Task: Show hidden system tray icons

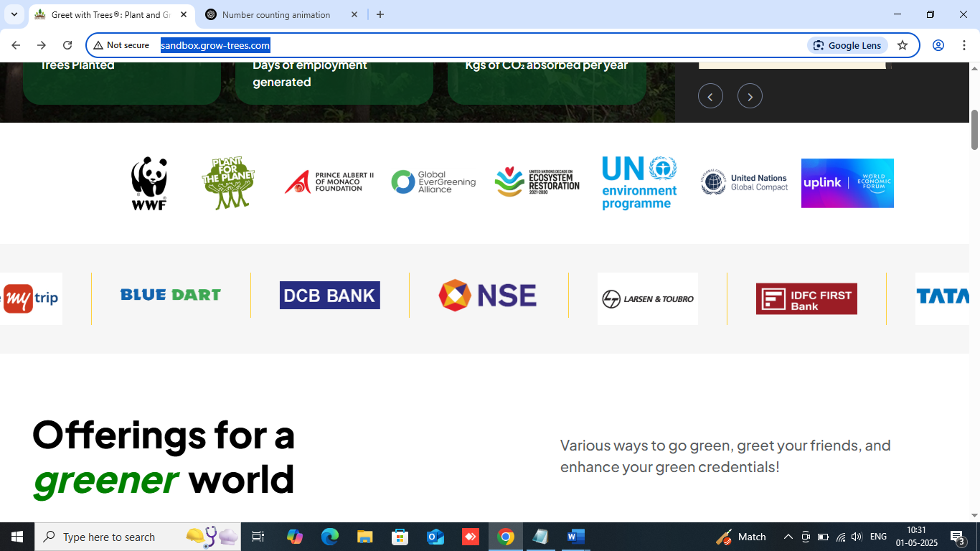Action: point(788,537)
